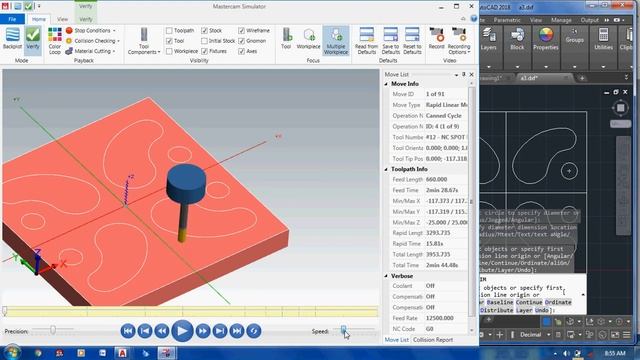
Task: Focus on Tool in Focus group
Action: pyautogui.click(x=286, y=38)
